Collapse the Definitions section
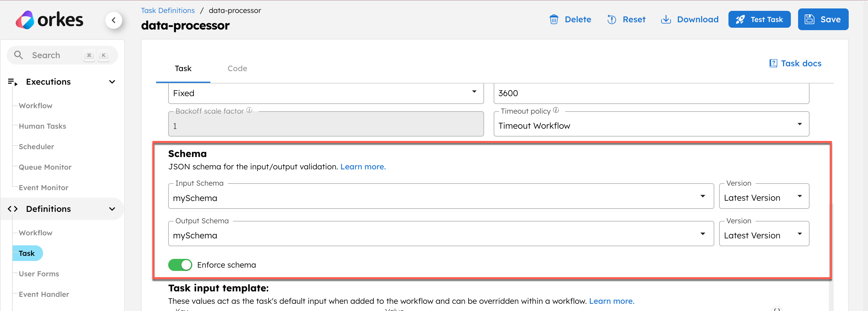The height and width of the screenshot is (311, 868). [x=112, y=209]
